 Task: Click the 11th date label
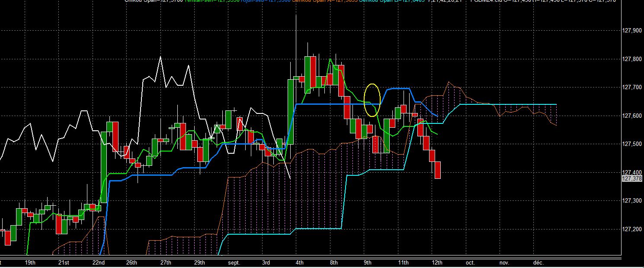pos(403,263)
